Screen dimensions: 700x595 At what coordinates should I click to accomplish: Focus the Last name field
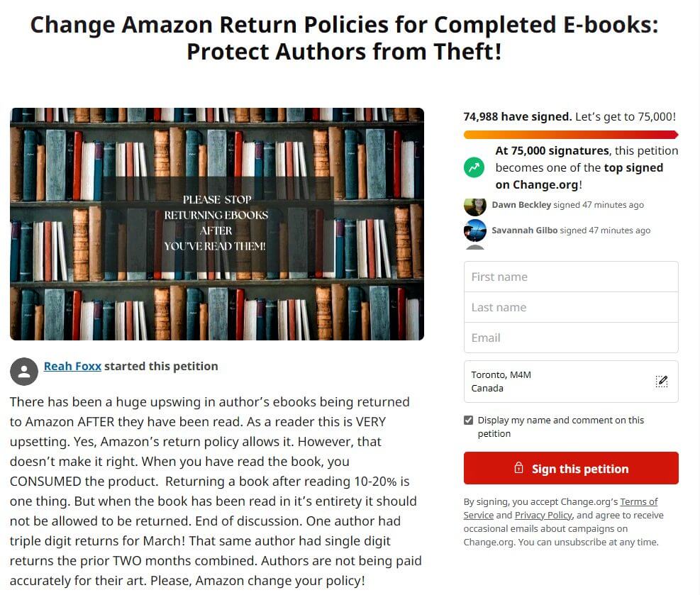pos(571,307)
